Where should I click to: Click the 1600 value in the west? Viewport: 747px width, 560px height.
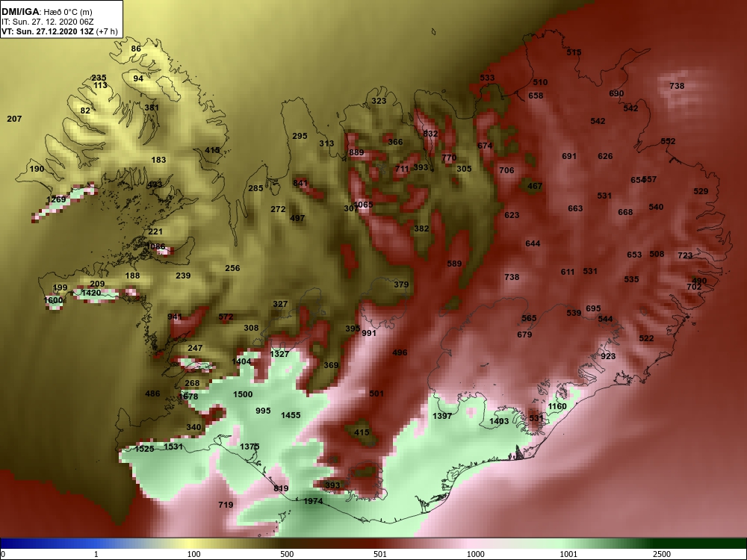pos(53,300)
